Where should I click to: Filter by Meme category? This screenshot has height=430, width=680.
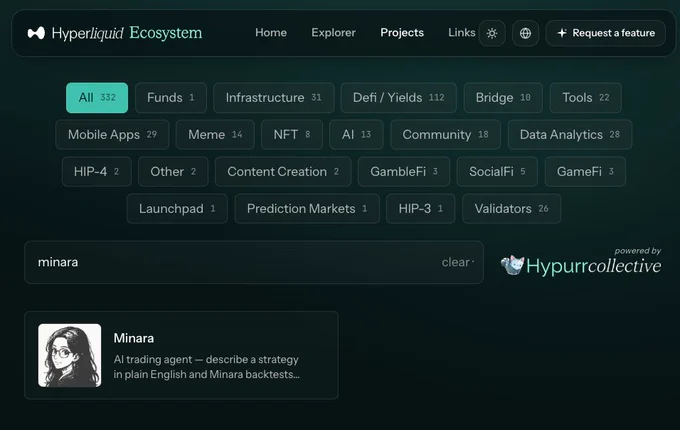point(215,134)
